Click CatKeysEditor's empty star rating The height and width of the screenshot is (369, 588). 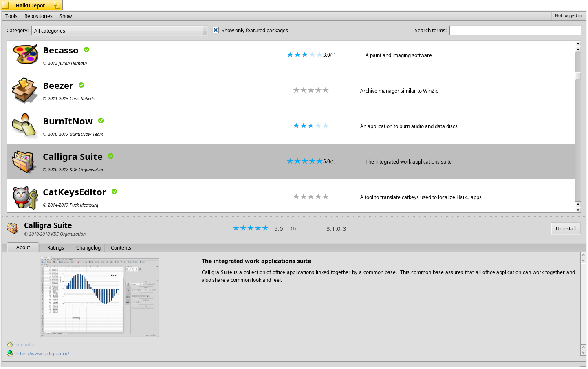click(311, 197)
